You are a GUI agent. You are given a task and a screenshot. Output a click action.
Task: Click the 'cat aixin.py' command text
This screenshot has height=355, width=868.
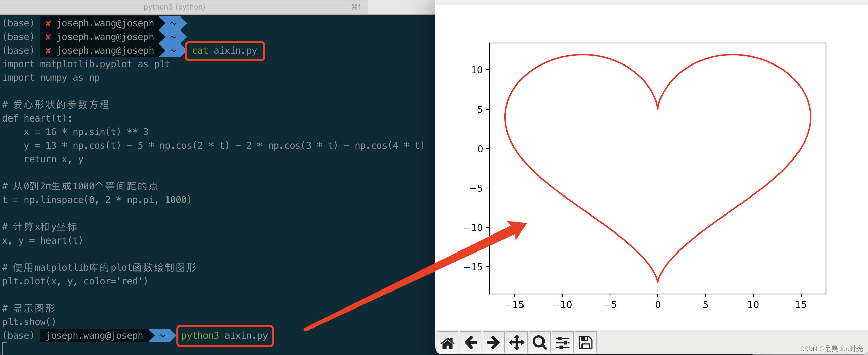point(224,51)
